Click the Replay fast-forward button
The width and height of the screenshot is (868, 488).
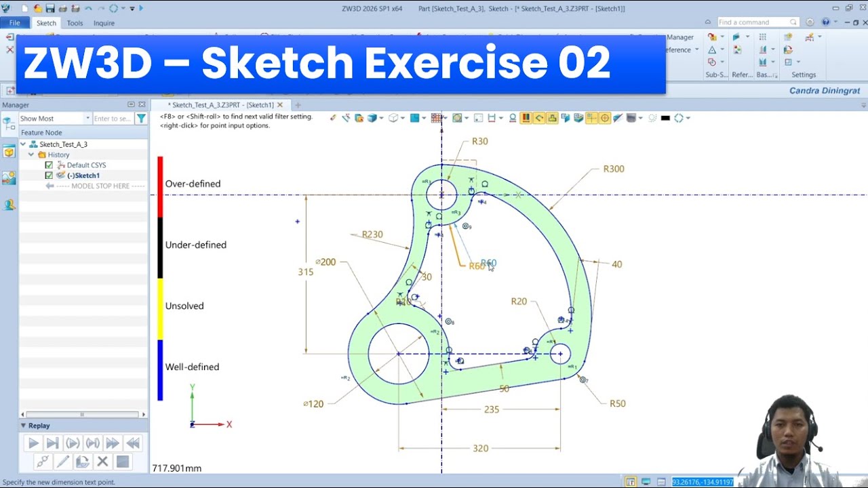point(113,443)
